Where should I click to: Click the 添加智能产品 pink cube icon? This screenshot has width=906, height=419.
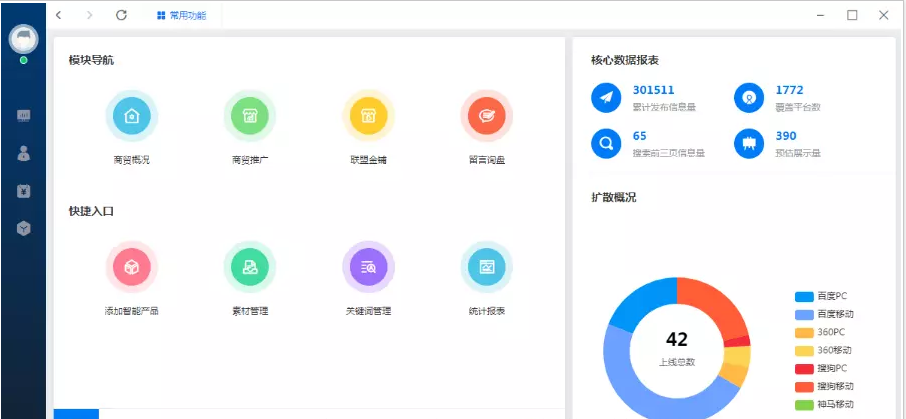tap(131, 267)
